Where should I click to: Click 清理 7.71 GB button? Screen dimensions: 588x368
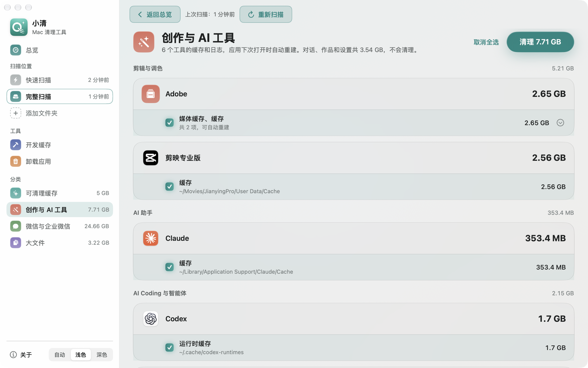(x=540, y=42)
